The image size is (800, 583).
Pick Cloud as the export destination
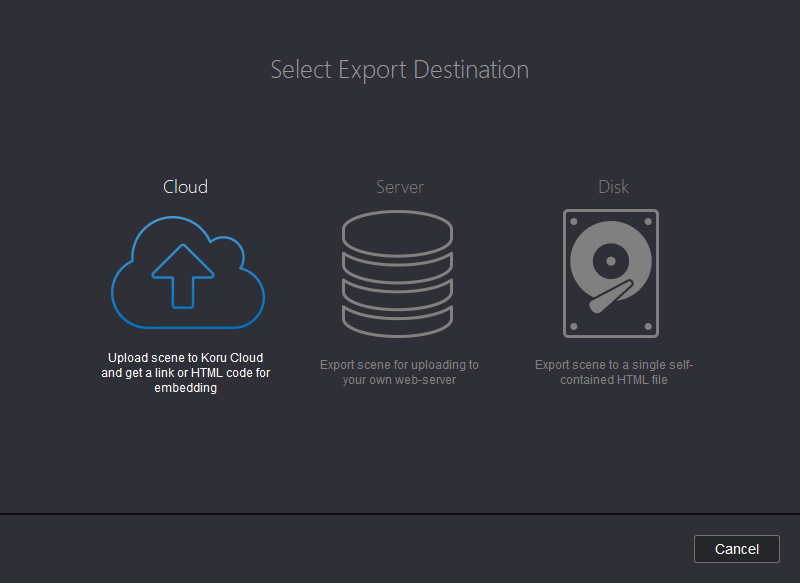click(186, 272)
